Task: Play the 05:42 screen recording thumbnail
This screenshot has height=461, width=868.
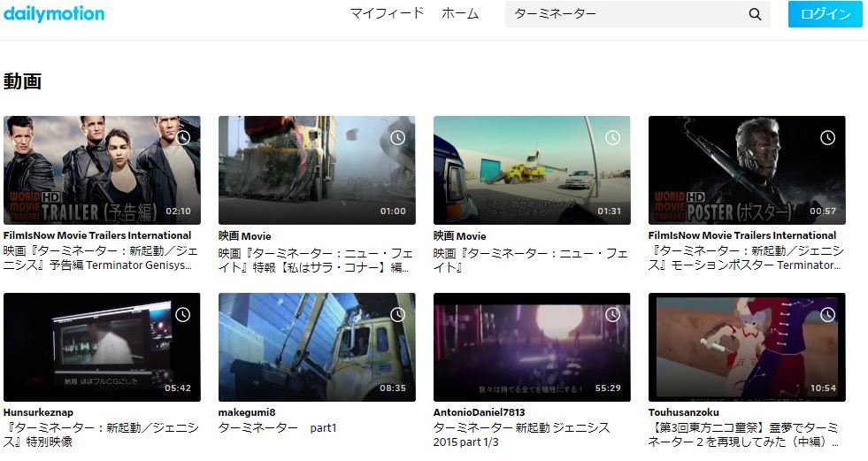Action: click(102, 347)
